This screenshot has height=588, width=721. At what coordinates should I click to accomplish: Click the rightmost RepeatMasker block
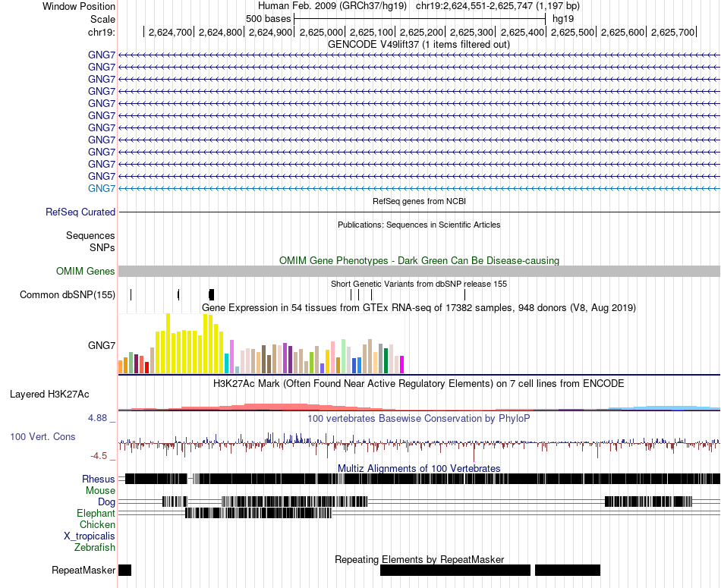pyautogui.click(x=568, y=571)
